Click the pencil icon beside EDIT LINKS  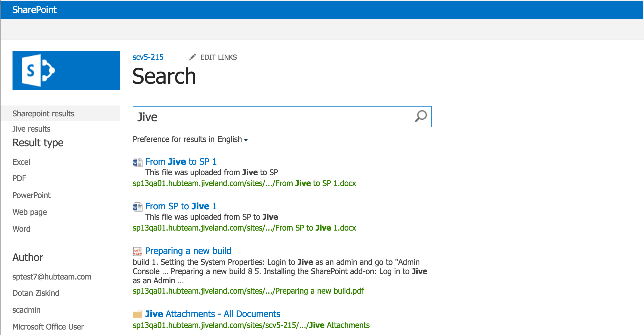tap(193, 57)
